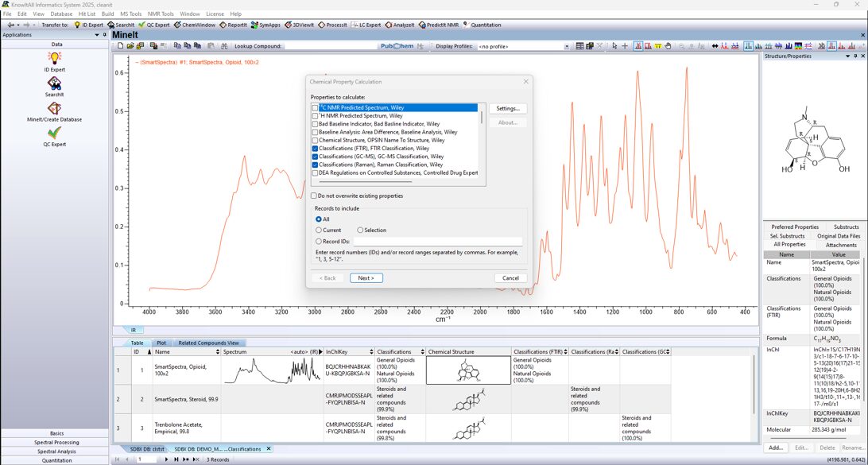Open the NMR Tools menu
Screen dimensions: 868x465
point(160,14)
